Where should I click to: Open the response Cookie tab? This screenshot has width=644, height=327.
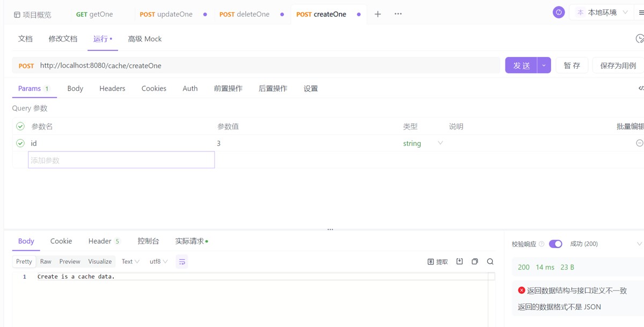(x=61, y=241)
